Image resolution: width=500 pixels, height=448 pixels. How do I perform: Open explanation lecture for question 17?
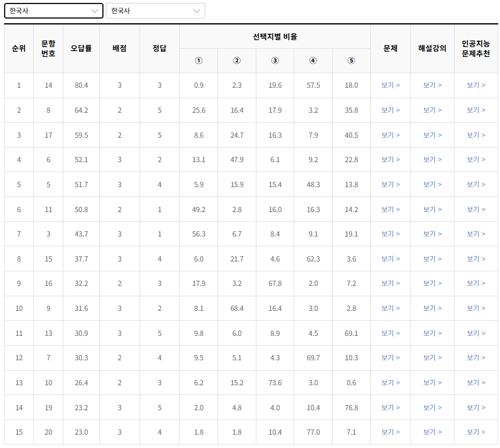click(x=433, y=134)
